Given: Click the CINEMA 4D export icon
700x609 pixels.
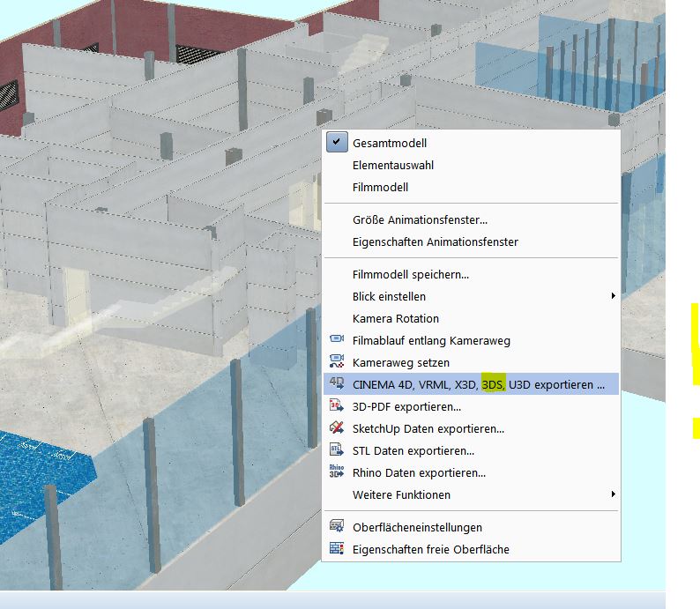Looking at the screenshot, I should [336, 384].
